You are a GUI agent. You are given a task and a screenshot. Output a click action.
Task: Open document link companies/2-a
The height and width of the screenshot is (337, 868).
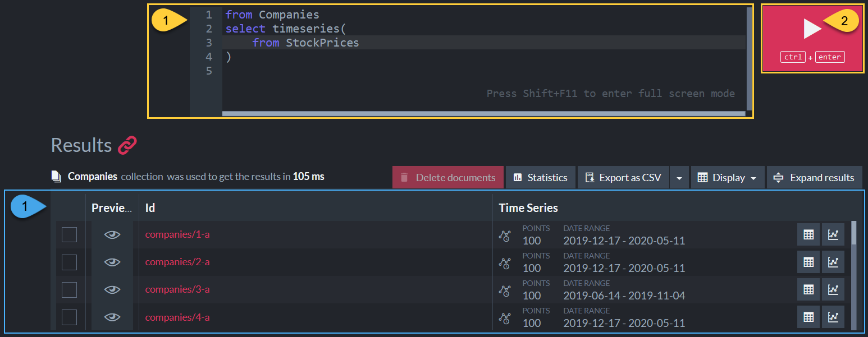pyautogui.click(x=177, y=262)
